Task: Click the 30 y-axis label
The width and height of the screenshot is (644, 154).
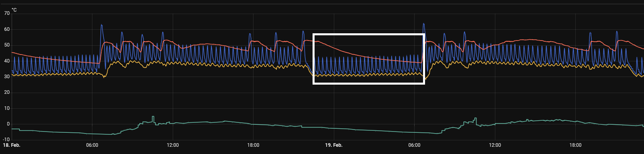Action: point(7,77)
